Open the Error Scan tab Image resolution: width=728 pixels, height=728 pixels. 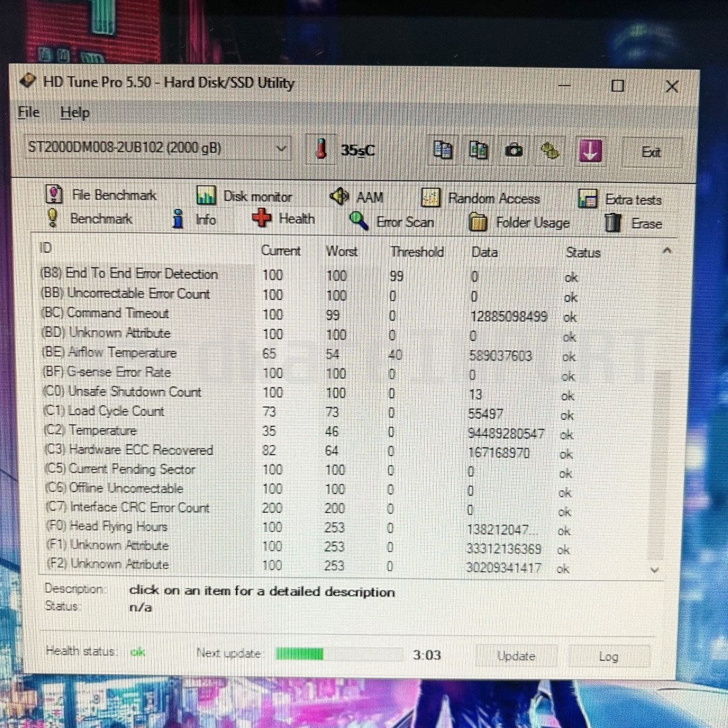click(x=392, y=222)
